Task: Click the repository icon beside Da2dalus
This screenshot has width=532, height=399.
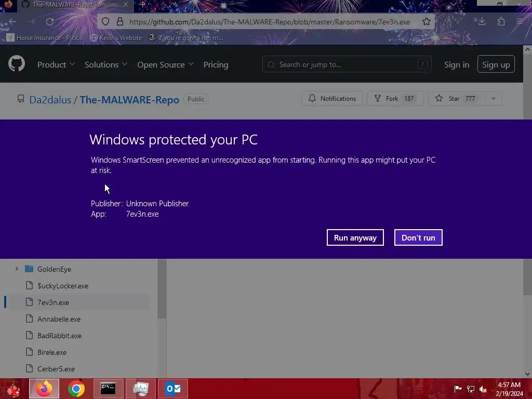Action: pos(21,99)
